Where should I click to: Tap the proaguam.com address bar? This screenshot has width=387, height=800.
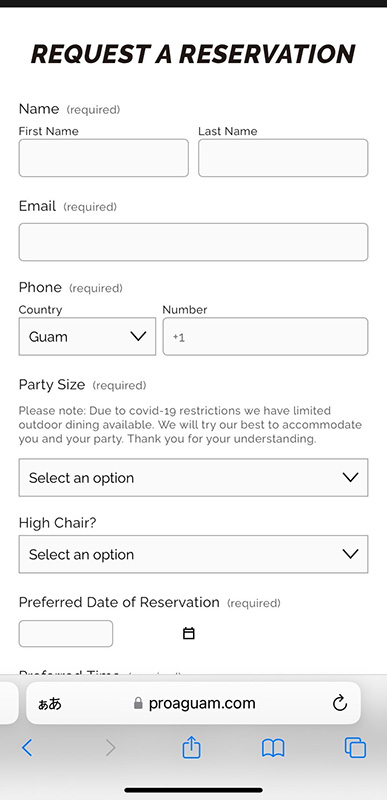pos(193,703)
